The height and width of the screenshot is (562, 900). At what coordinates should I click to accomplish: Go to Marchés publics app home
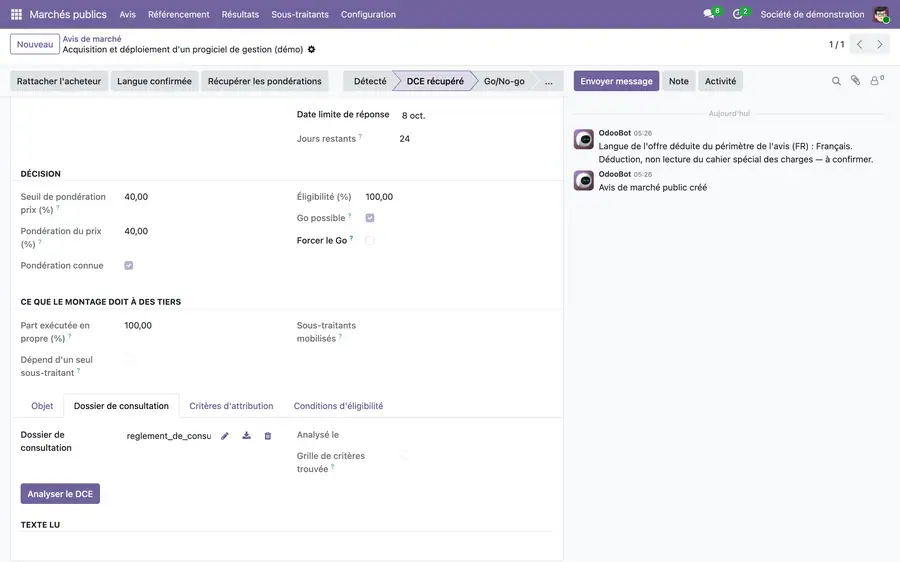(68, 14)
